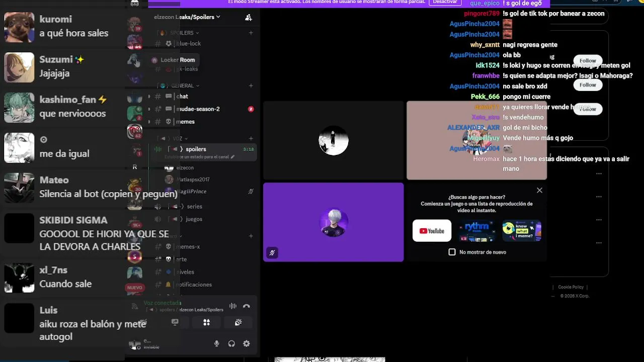This screenshot has width=644, height=362.
Task: Add a channel to the SPOILERS category
Action: [251, 33]
